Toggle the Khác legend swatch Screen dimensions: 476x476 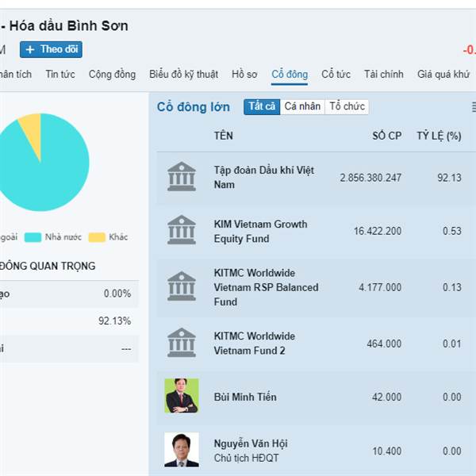click(x=97, y=237)
